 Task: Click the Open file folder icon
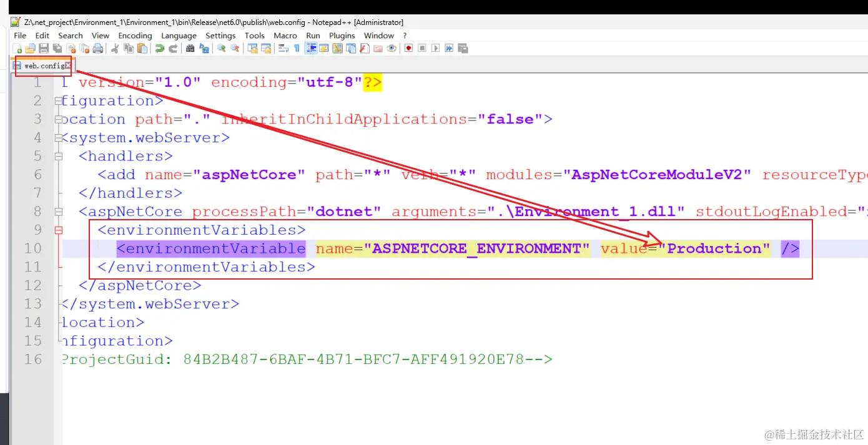click(30, 48)
